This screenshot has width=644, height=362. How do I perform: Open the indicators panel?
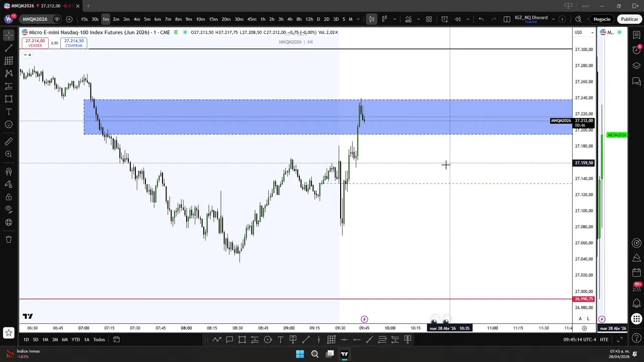pos(408,19)
